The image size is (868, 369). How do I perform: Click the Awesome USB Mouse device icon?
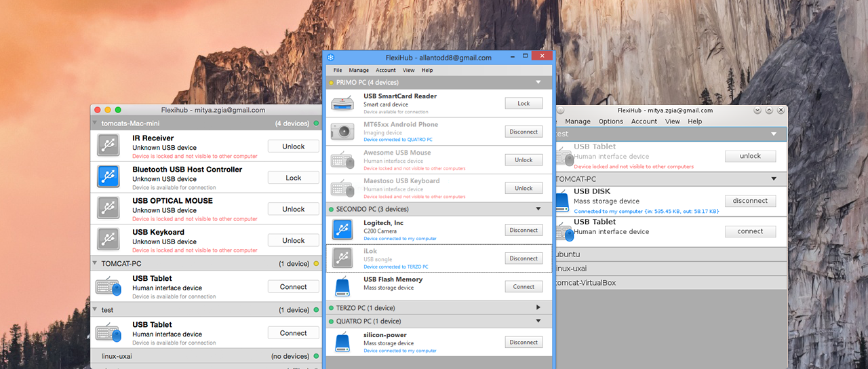click(x=342, y=160)
